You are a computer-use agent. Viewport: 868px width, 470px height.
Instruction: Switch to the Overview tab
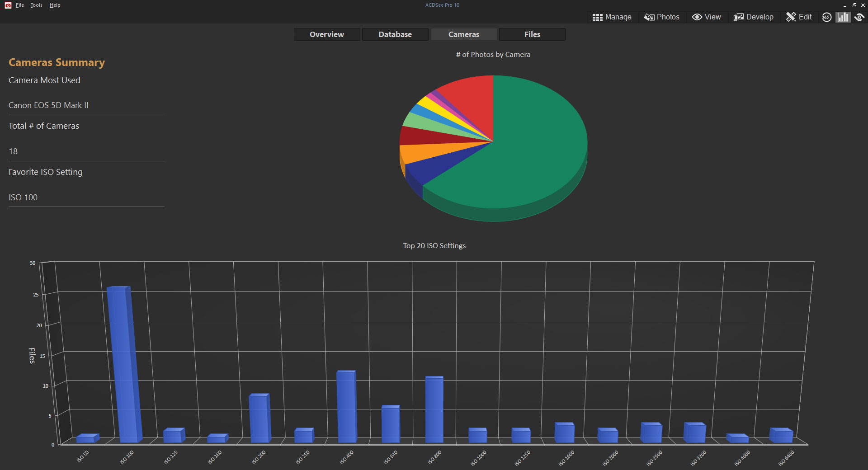point(327,34)
